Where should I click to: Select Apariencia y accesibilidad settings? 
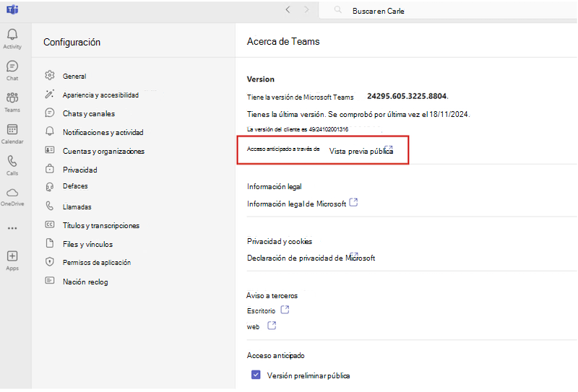100,95
